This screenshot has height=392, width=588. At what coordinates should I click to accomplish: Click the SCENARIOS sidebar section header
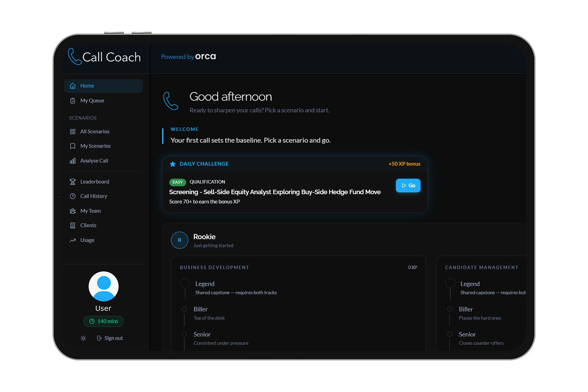tap(83, 118)
